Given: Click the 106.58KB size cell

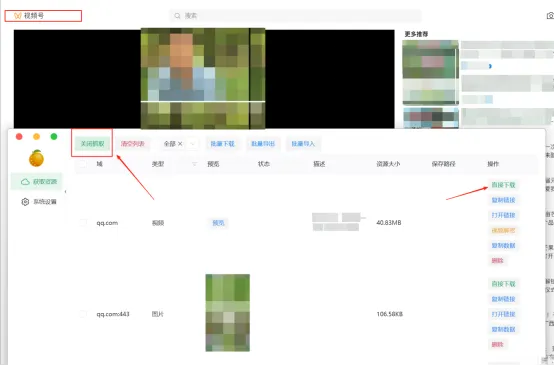Looking at the screenshot, I should click(x=389, y=314).
